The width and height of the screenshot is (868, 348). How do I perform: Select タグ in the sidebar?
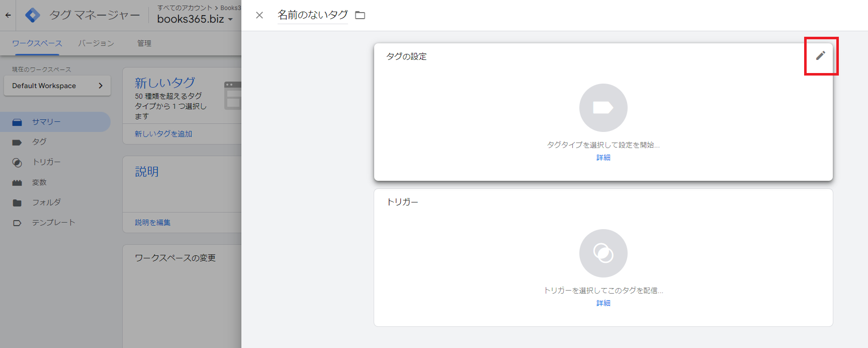click(x=55, y=142)
